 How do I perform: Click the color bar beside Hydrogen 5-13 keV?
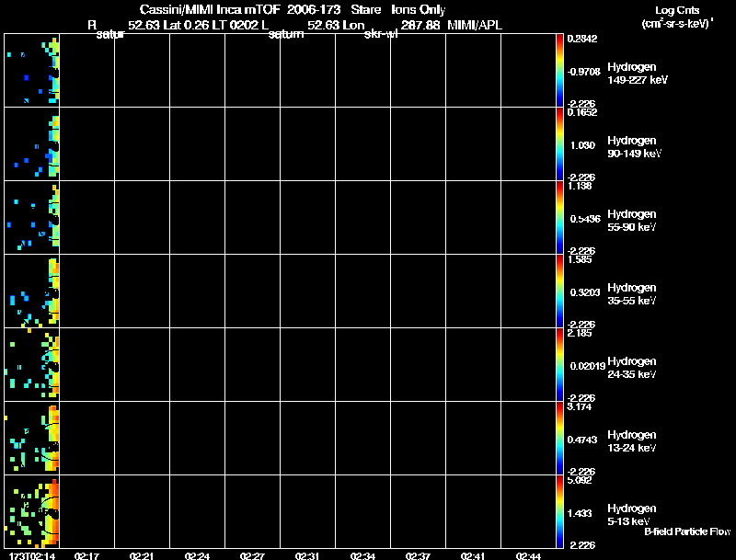[559, 511]
